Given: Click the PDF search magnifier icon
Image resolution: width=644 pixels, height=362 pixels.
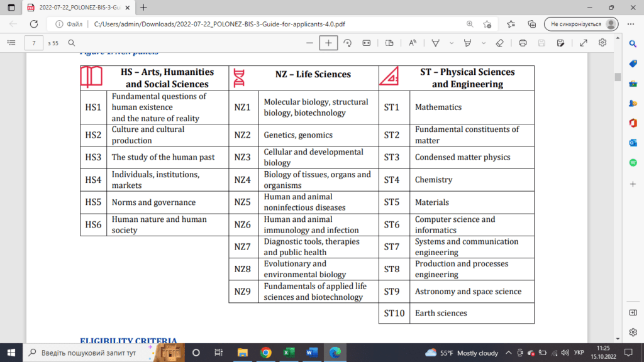Looking at the screenshot, I should point(72,43).
